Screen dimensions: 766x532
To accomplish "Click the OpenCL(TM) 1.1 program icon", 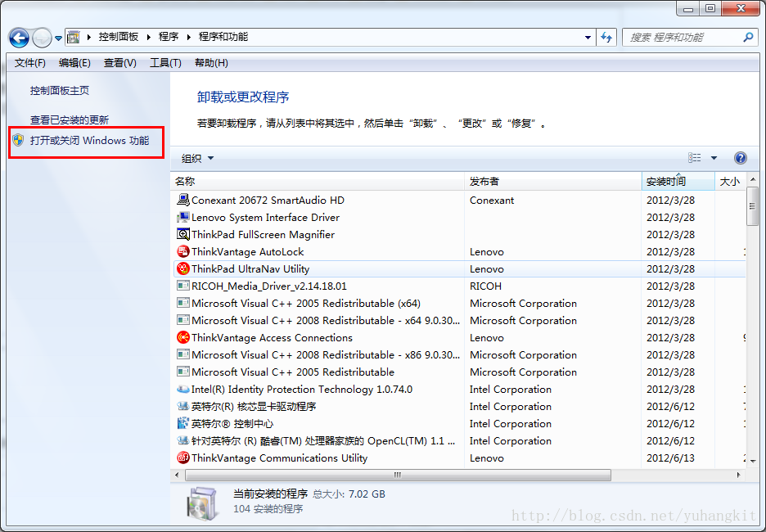I will click(x=182, y=440).
